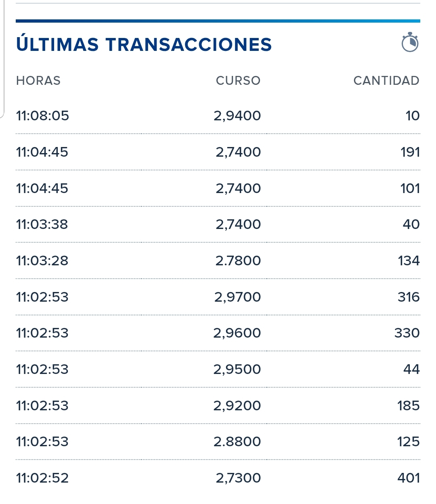Click the 11:03:38 time entry

tap(42, 225)
